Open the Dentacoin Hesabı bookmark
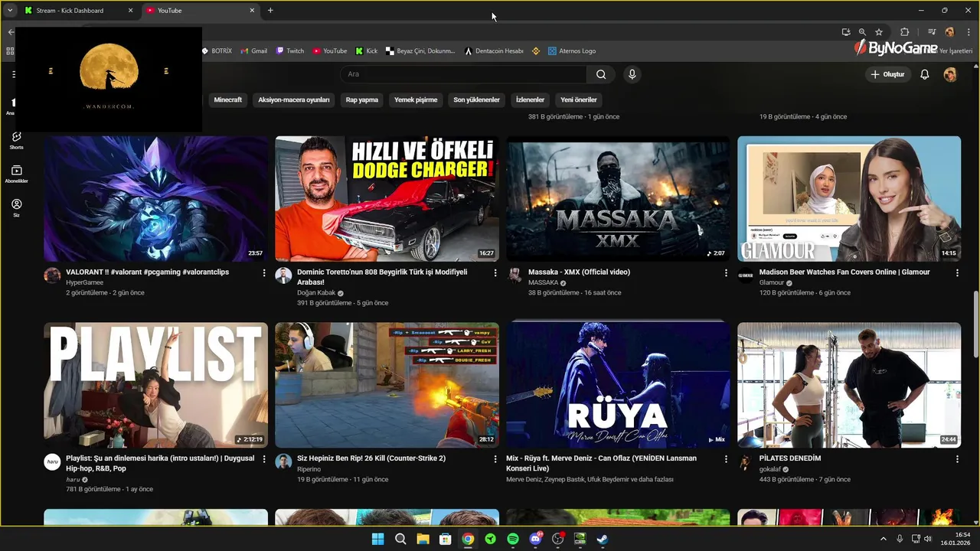The image size is (980, 551). point(494,51)
